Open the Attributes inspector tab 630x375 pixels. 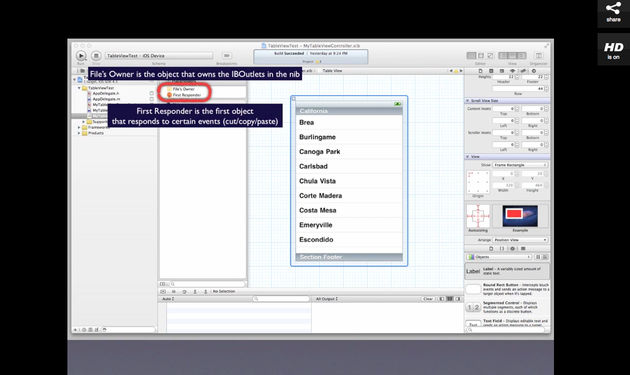pos(512,71)
